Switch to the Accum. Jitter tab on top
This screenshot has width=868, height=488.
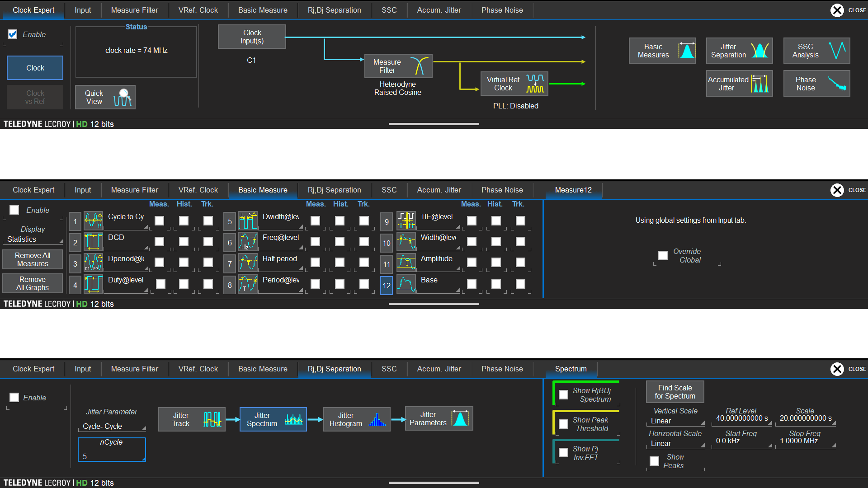(439, 10)
